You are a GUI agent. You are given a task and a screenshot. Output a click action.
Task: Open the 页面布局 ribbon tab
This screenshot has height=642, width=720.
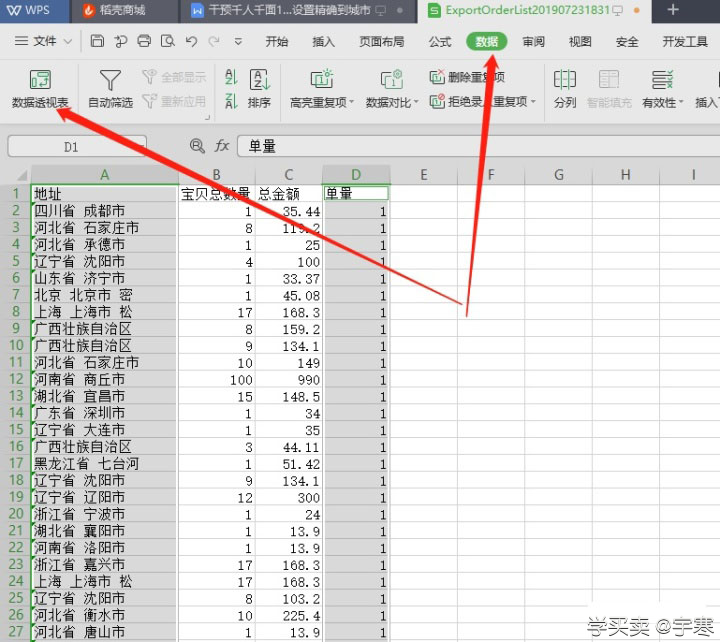[x=382, y=42]
